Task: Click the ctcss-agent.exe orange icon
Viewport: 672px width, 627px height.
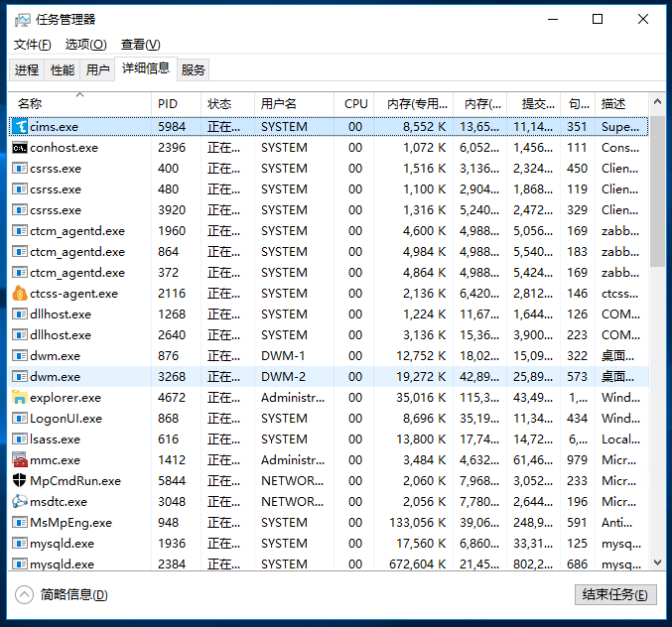Action: (20, 294)
